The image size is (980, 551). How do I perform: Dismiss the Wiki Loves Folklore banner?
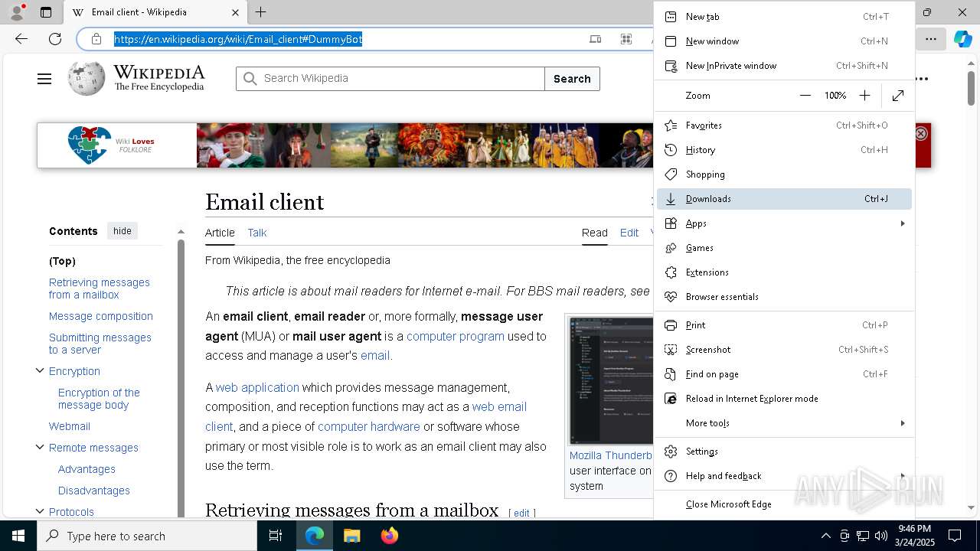pyautogui.click(x=921, y=133)
